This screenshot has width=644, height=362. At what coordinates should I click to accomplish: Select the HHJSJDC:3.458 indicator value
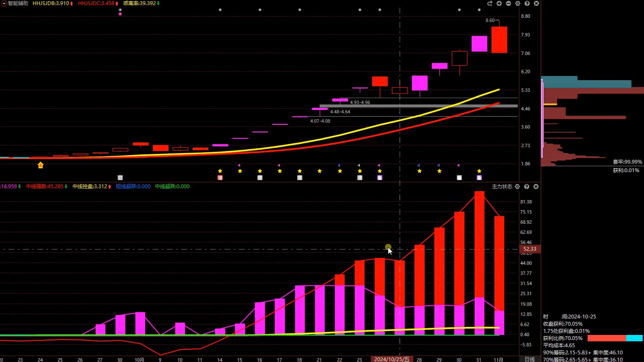point(96,3)
